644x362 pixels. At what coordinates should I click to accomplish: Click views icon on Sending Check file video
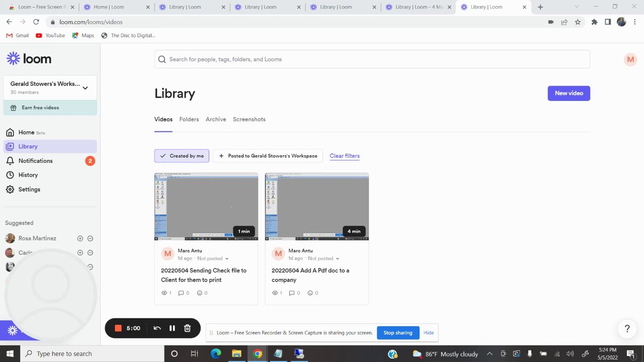164,293
